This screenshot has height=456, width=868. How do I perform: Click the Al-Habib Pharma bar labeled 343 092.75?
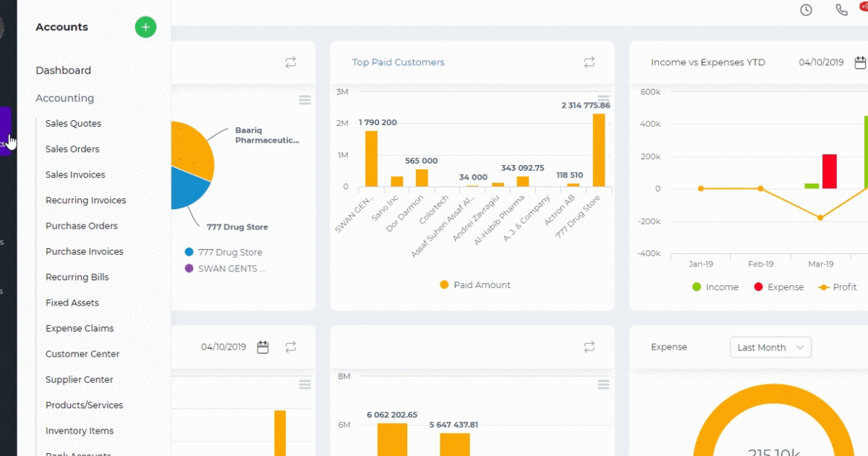coord(523,182)
